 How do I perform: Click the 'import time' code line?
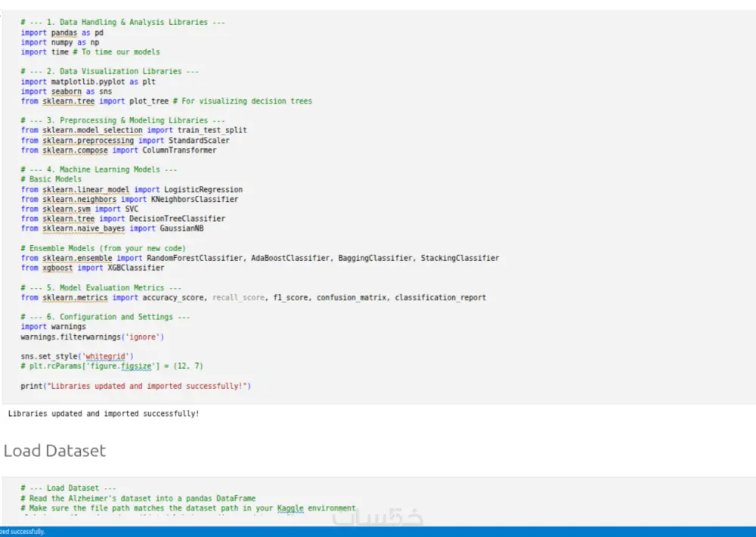pyautogui.click(x=90, y=51)
